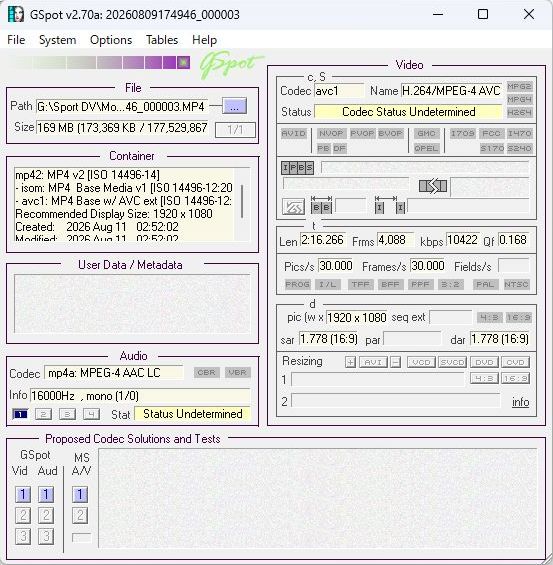The image size is (553, 565).
Task: Select audio stream 1 button
Action: coord(20,414)
